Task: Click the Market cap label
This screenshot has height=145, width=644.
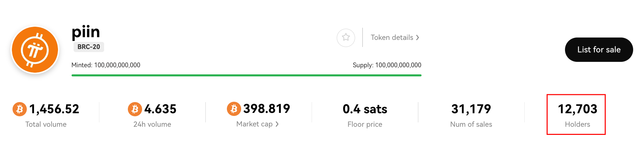Action: click(254, 124)
